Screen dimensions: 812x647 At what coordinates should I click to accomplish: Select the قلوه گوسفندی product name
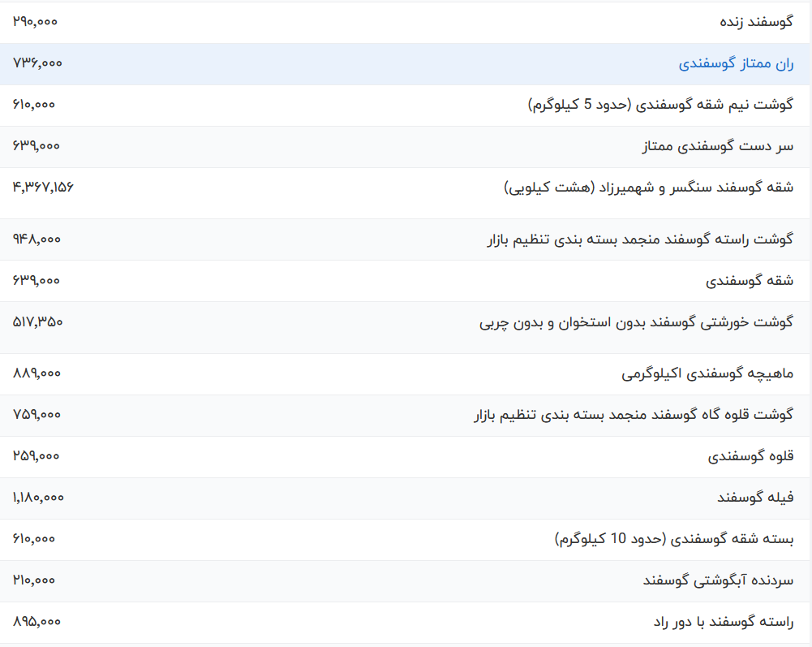click(750, 456)
